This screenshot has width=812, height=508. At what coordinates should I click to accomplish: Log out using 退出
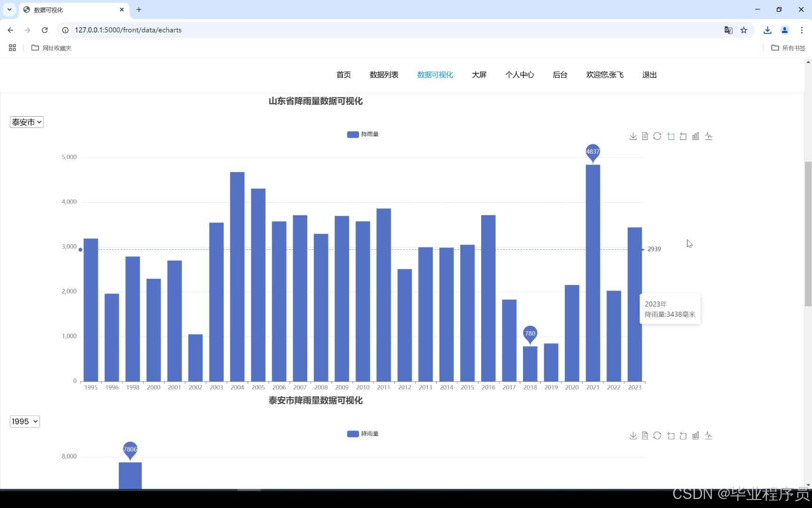tap(649, 75)
